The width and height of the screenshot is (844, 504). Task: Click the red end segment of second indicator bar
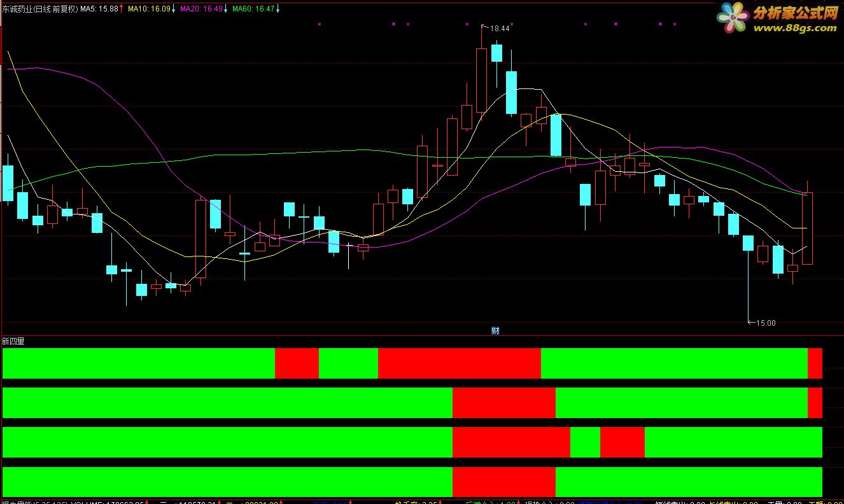pyautogui.click(x=815, y=403)
